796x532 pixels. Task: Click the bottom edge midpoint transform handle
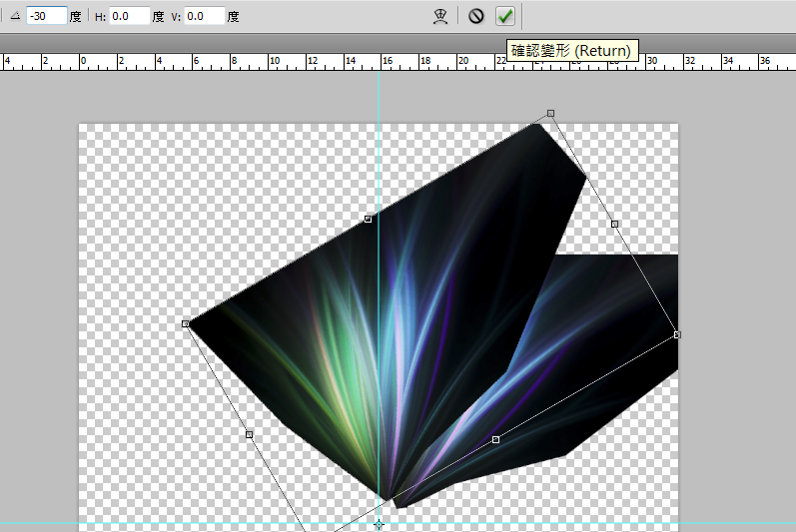tap(495, 440)
